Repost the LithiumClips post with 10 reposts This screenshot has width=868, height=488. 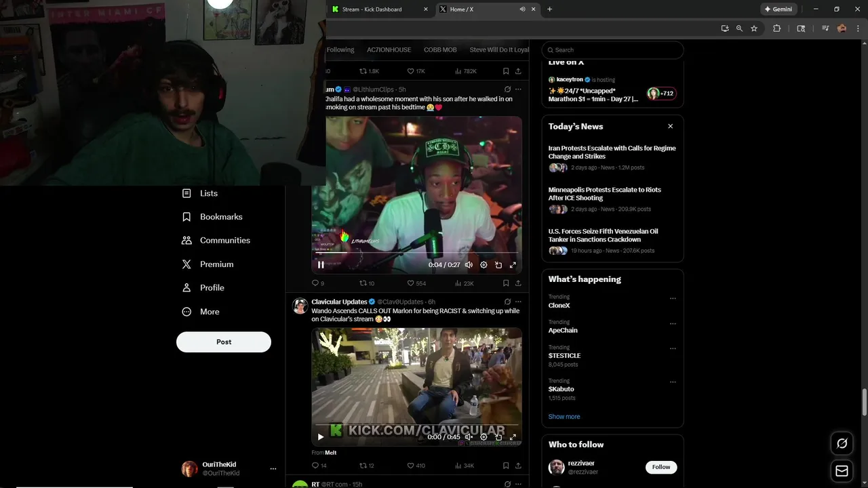point(366,283)
